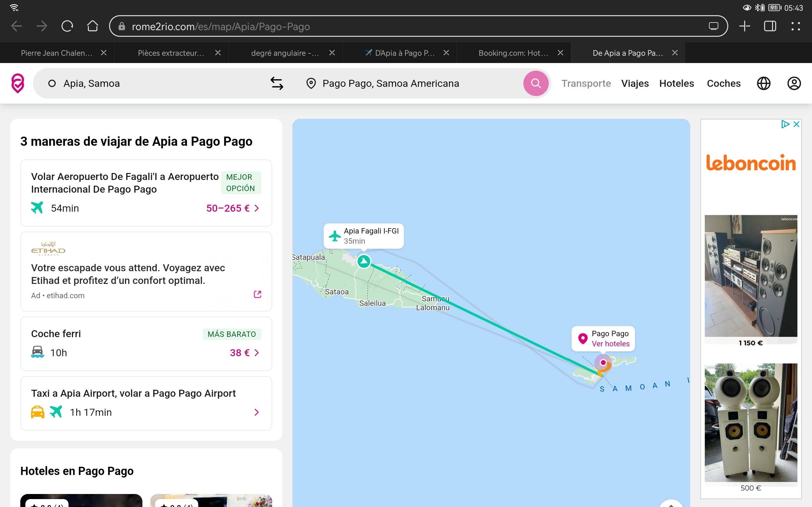812x507 pixels.
Task: Click Ver hoteles link on map
Action: [x=610, y=344]
